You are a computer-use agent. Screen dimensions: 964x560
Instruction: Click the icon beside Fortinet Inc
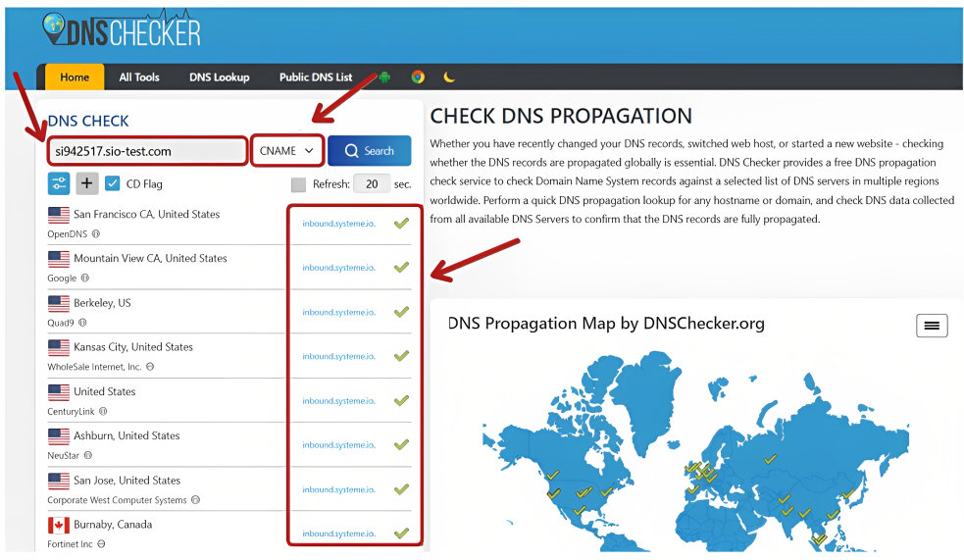(x=101, y=544)
